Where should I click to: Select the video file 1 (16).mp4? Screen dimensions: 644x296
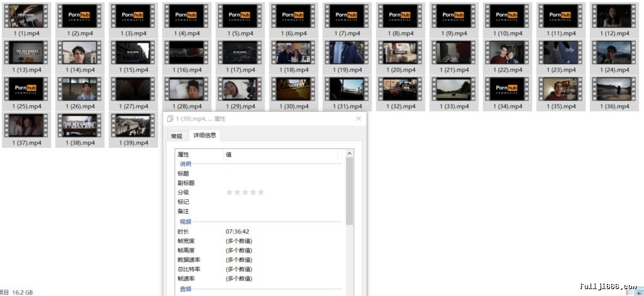pos(187,57)
